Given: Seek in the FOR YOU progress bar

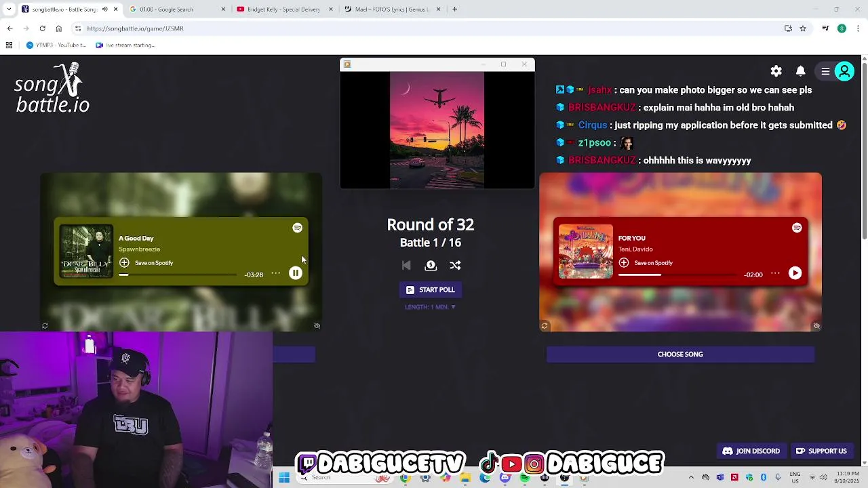Looking at the screenshot, I should pos(677,274).
